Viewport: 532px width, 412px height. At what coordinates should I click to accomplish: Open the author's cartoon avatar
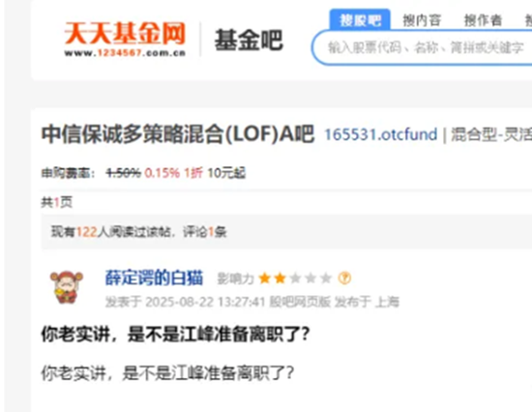[x=67, y=287]
